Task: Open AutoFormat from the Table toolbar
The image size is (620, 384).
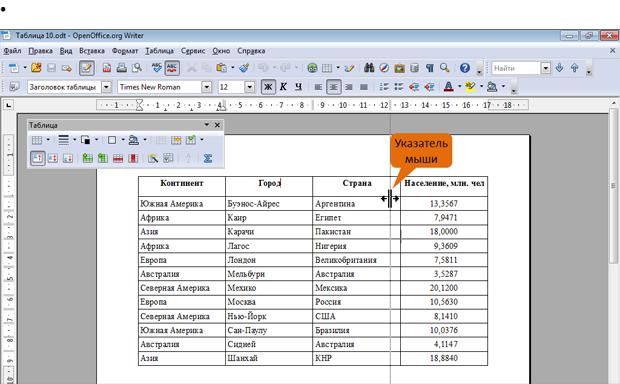Action: (153, 159)
